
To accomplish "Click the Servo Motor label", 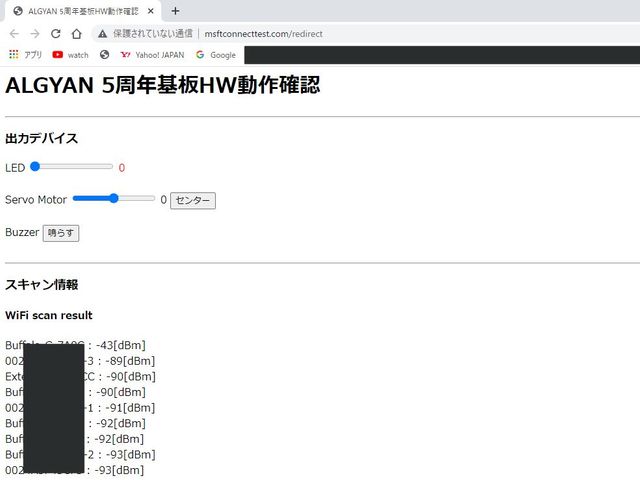I will click(x=36, y=200).
